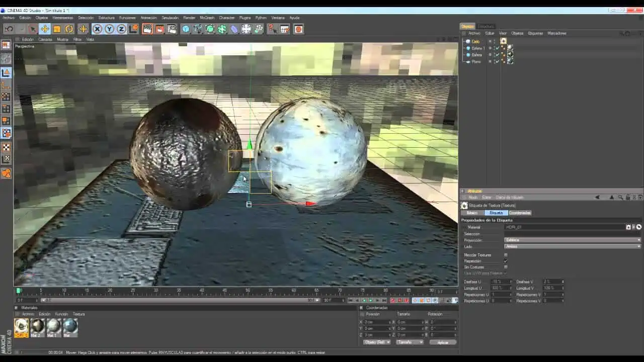The height and width of the screenshot is (362, 644).
Task: Click the green play forward button
Action: tap(371, 300)
